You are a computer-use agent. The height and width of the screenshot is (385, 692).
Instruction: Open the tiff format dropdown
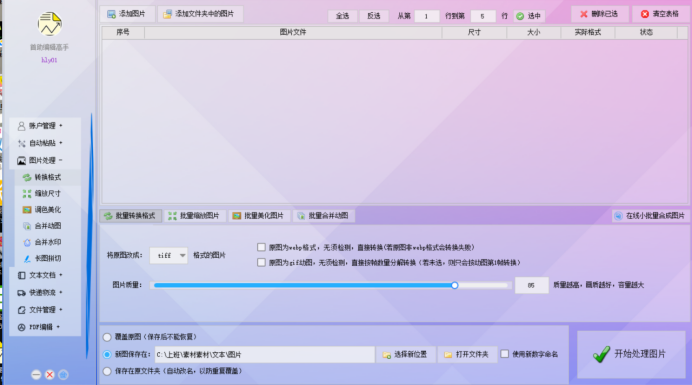click(x=169, y=256)
